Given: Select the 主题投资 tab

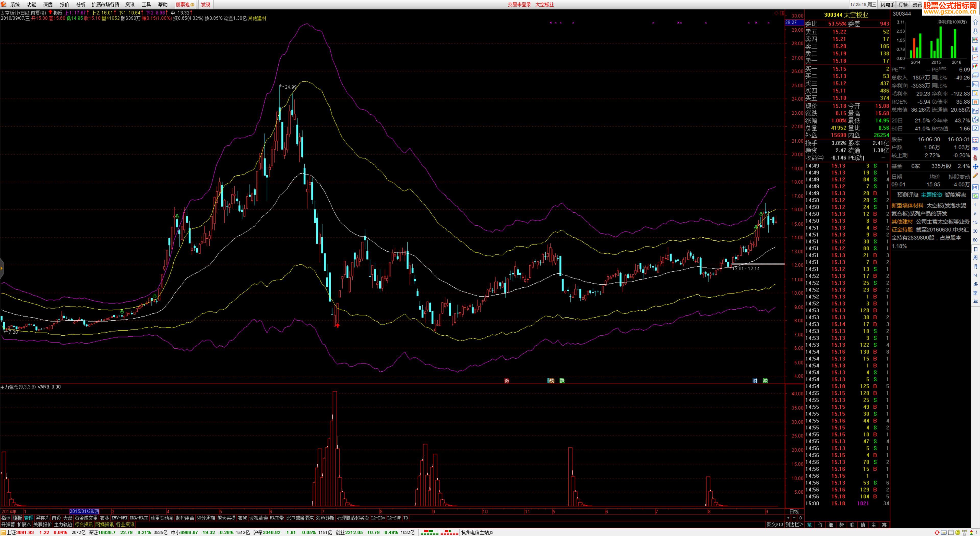Looking at the screenshot, I should [x=932, y=195].
